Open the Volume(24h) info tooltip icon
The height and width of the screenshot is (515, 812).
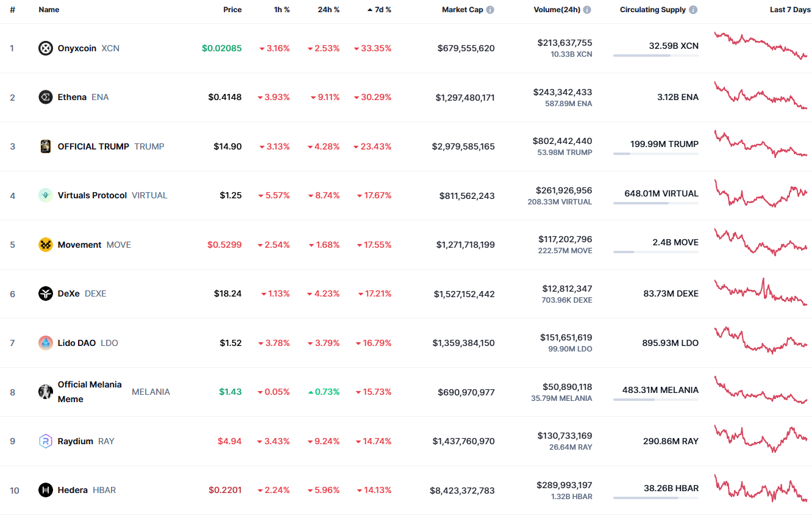pyautogui.click(x=587, y=10)
